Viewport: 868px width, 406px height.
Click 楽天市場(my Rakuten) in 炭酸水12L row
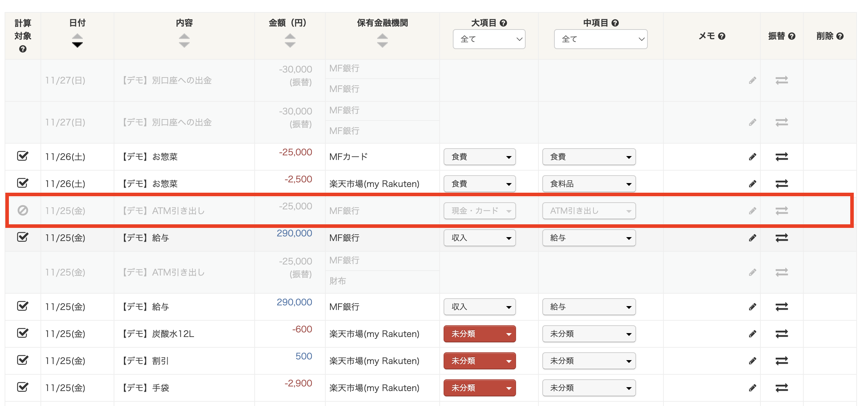(x=374, y=334)
